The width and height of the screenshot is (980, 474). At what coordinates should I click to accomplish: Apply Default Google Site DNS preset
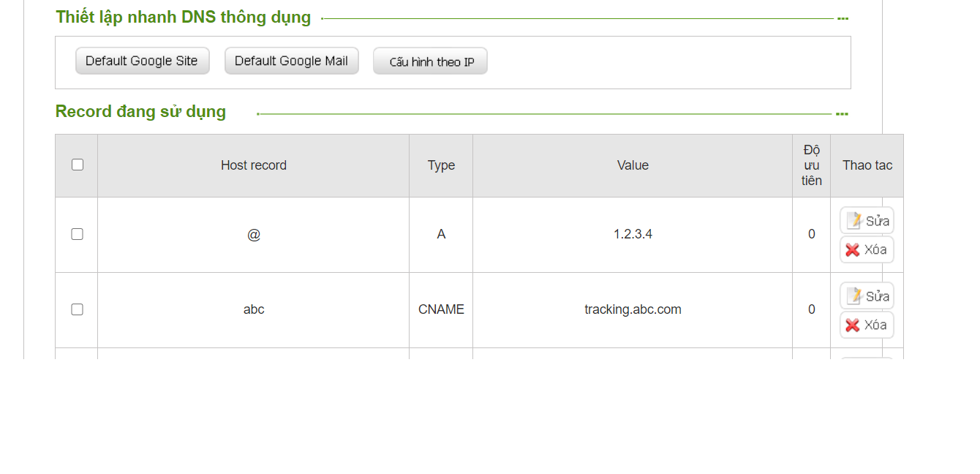(142, 61)
